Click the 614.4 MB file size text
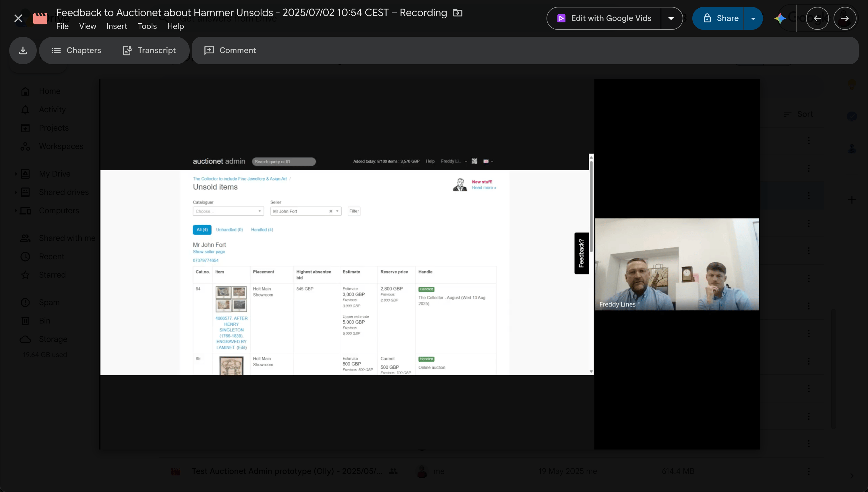 click(x=678, y=471)
